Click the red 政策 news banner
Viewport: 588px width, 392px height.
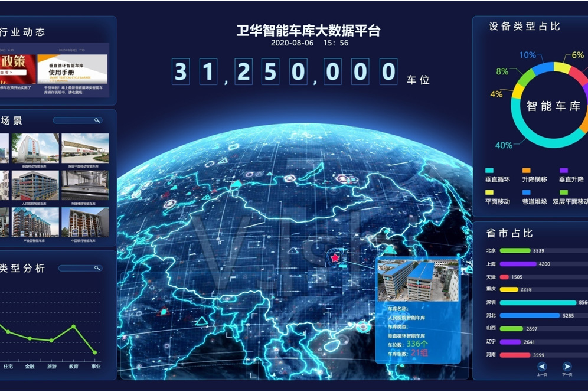(18, 70)
